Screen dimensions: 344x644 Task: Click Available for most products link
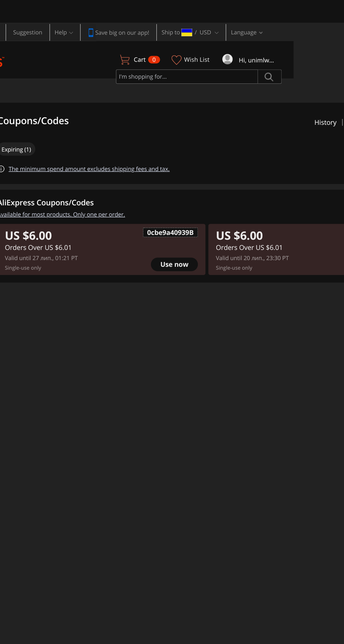click(62, 215)
